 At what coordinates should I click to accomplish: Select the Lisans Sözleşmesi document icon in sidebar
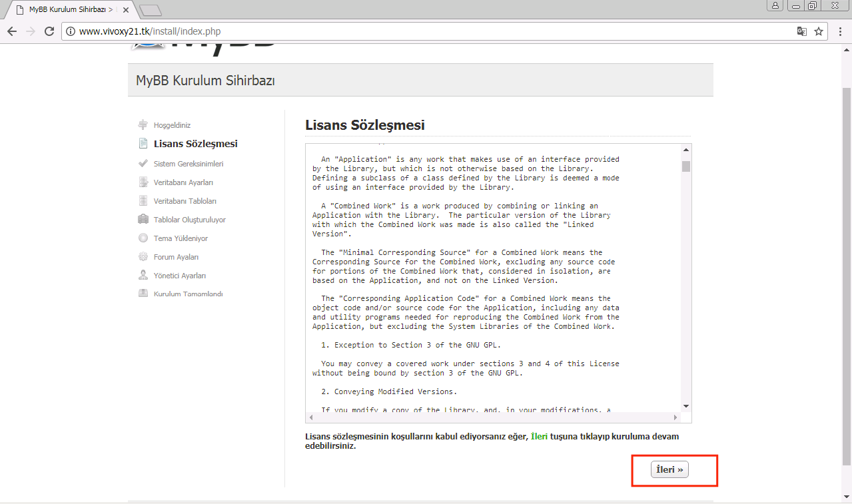[x=143, y=143]
